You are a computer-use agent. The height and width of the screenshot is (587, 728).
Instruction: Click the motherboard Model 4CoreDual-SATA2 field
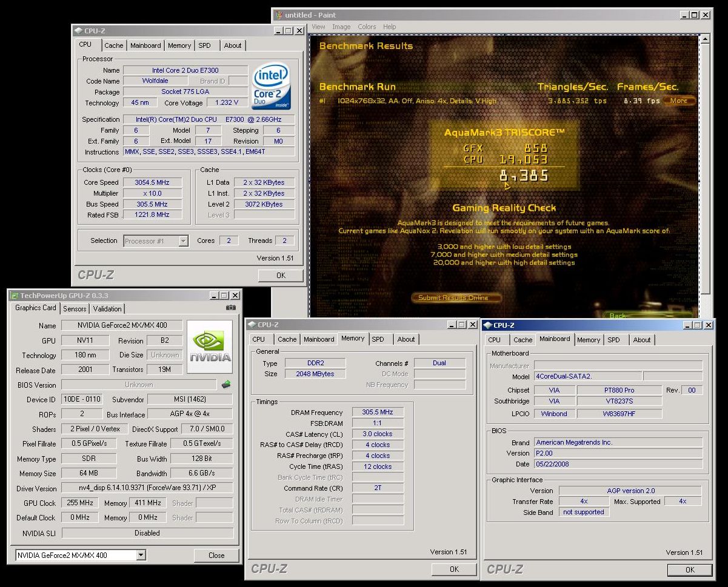coord(588,376)
